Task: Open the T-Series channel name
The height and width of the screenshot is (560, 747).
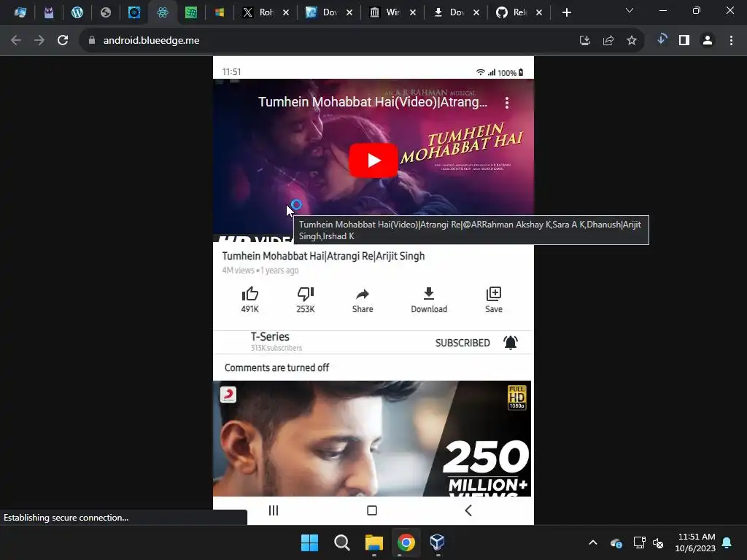Action: pos(270,337)
